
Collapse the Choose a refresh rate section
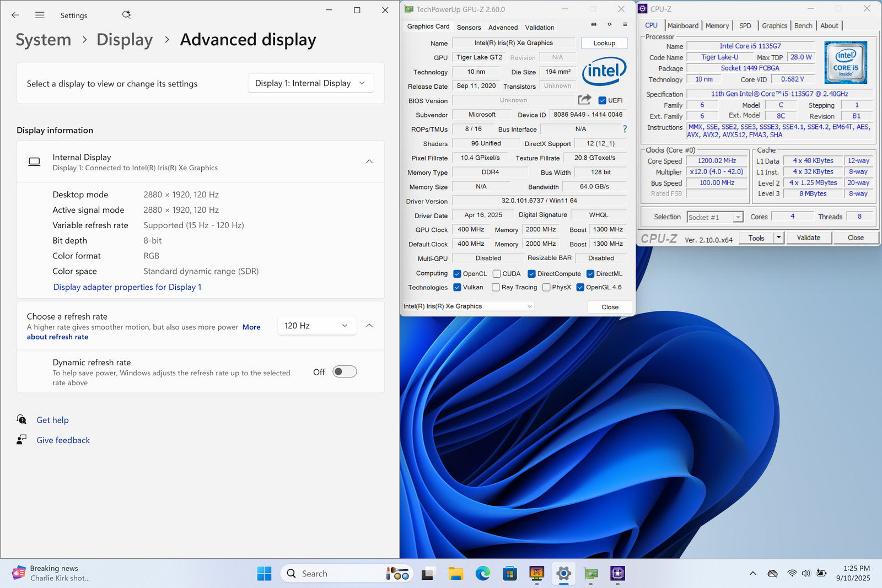point(369,326)
